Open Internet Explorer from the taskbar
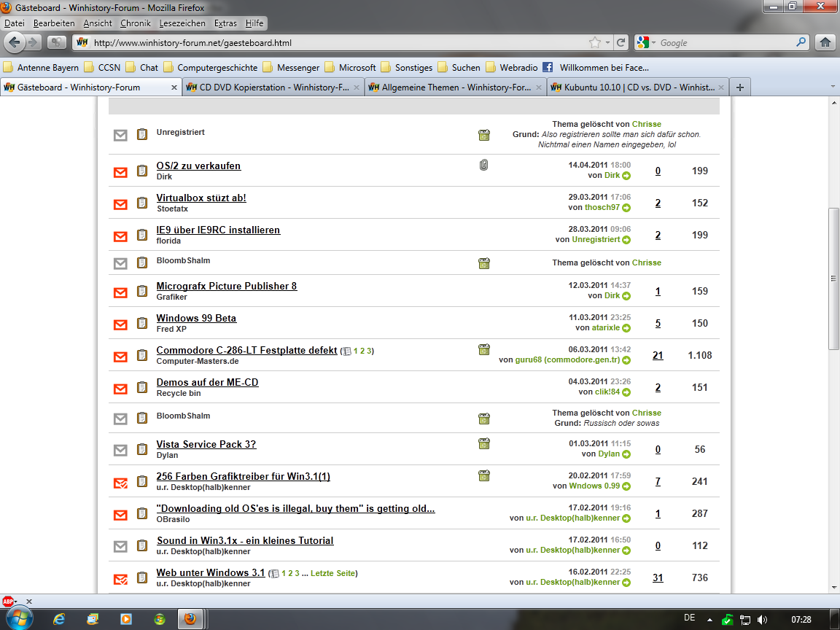 point(60,619)
